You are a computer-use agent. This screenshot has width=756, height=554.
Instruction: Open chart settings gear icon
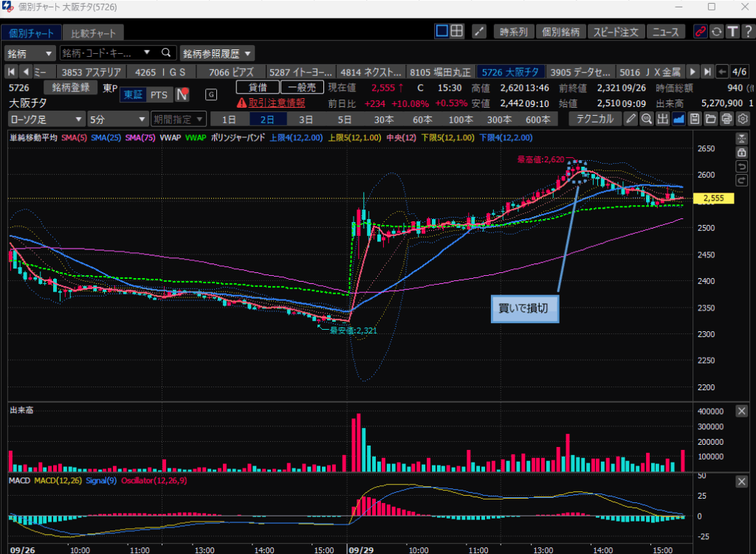point(743,119)
